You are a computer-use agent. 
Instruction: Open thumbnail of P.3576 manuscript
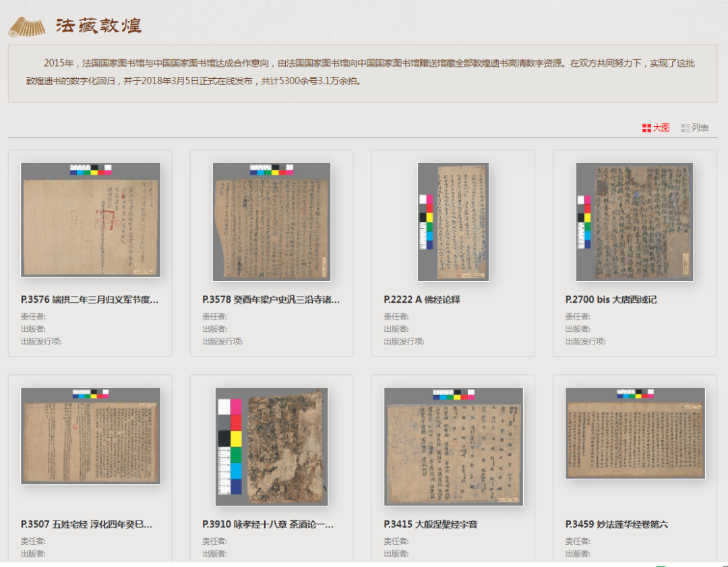(x=90, y=220)
